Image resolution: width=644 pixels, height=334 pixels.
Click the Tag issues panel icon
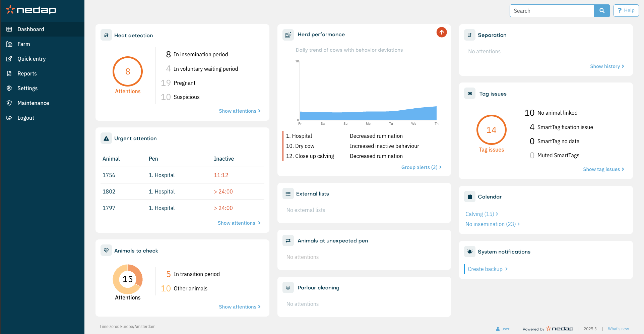[x=470, y=94]
